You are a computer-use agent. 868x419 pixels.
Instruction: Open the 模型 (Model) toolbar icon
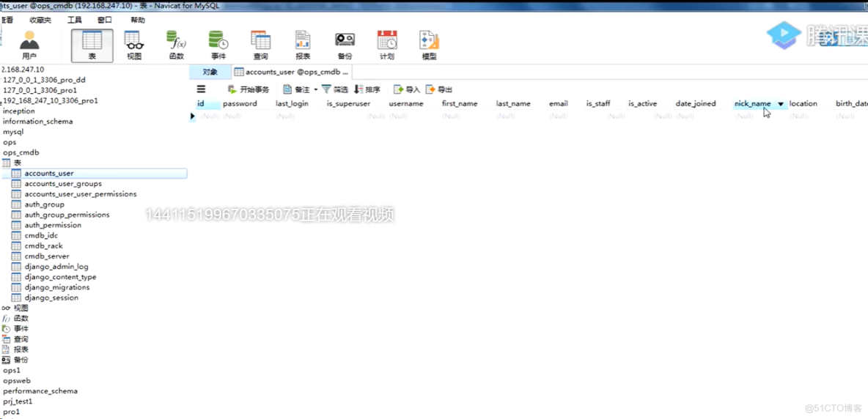(x=429, y=45)
